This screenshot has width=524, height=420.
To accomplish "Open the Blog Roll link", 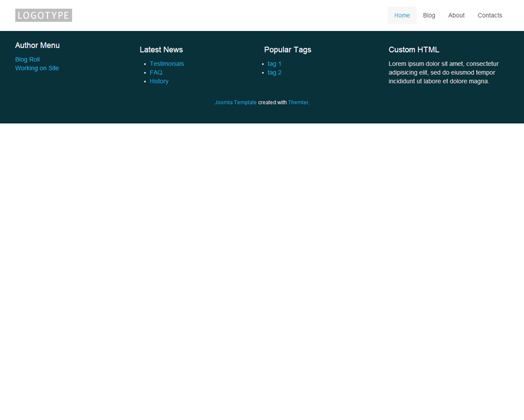I will 27,60.
